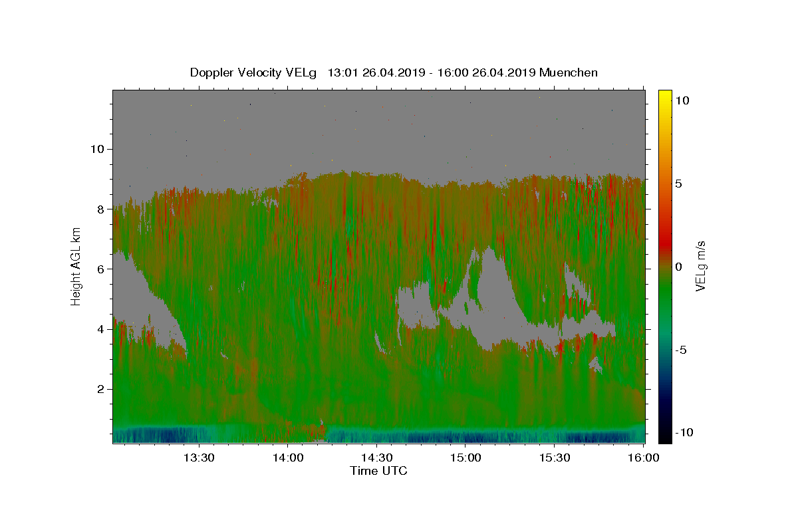798x532 pixels.
Task: Click the "Height AGL km" axis label
Action: [76, 266]
